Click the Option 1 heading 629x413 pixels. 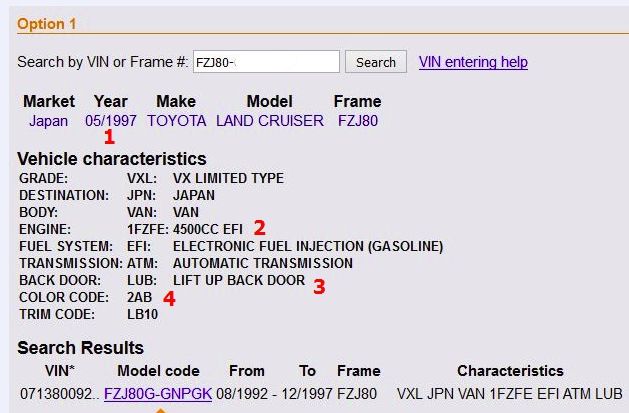point(46,23)
